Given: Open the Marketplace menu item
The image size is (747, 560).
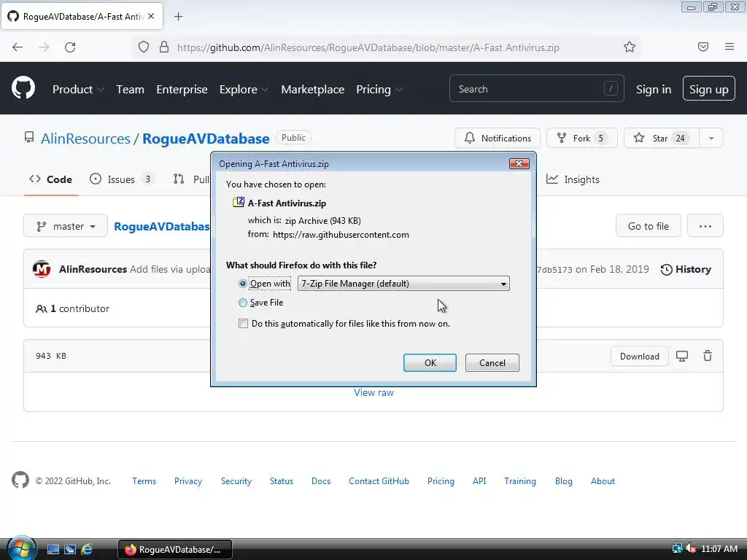Looking at the screenshot, I should tap(312, 89).
